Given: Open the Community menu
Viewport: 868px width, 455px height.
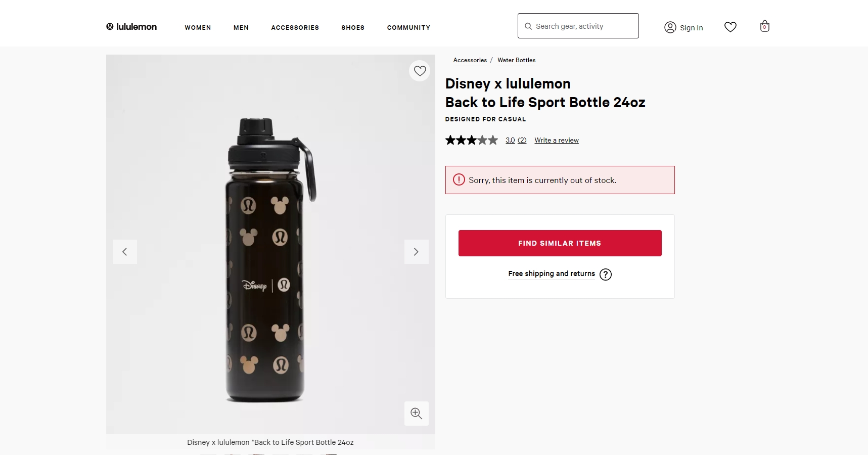Looking at the screenshot, I should tap(408, 28).
